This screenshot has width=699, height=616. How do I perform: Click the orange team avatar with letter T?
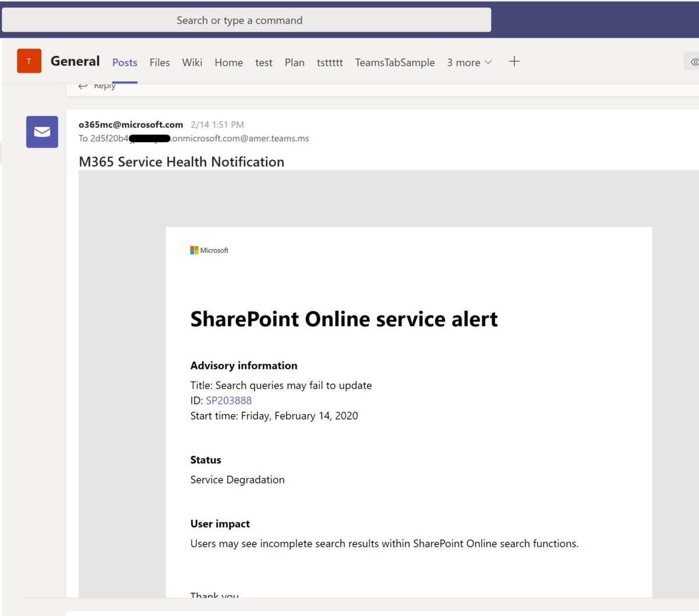pos(29,61)
